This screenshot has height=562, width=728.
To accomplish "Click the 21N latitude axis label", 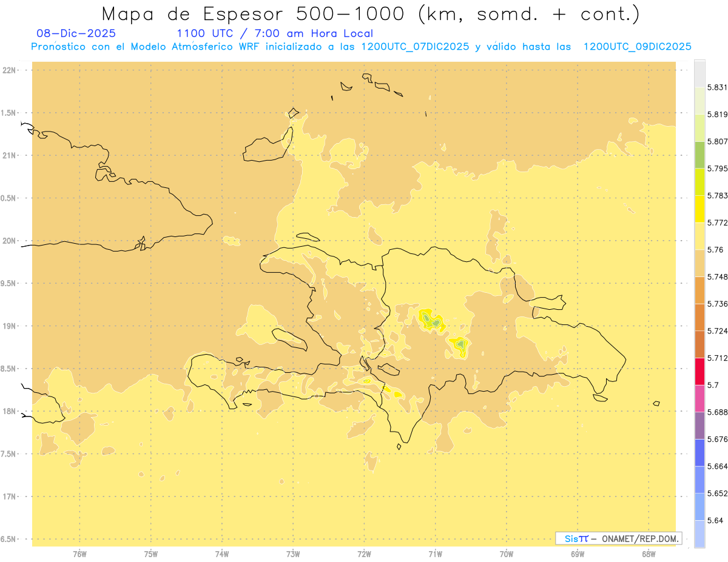I will click(9, 156).
